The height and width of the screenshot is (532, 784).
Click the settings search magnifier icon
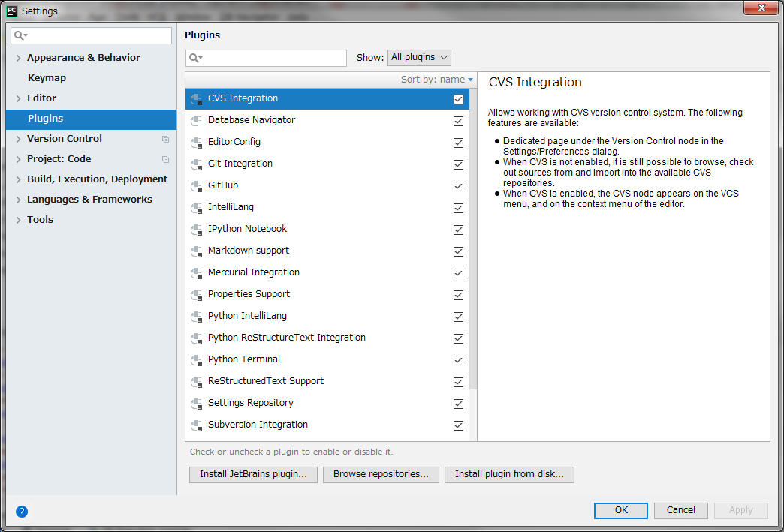(x=20, y=35)
